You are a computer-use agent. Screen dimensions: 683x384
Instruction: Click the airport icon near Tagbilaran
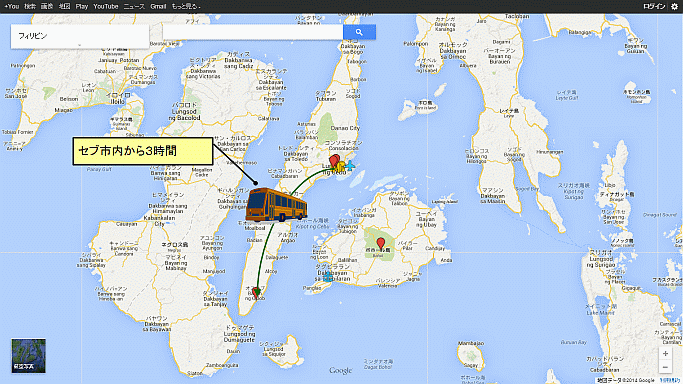point(328,277)
